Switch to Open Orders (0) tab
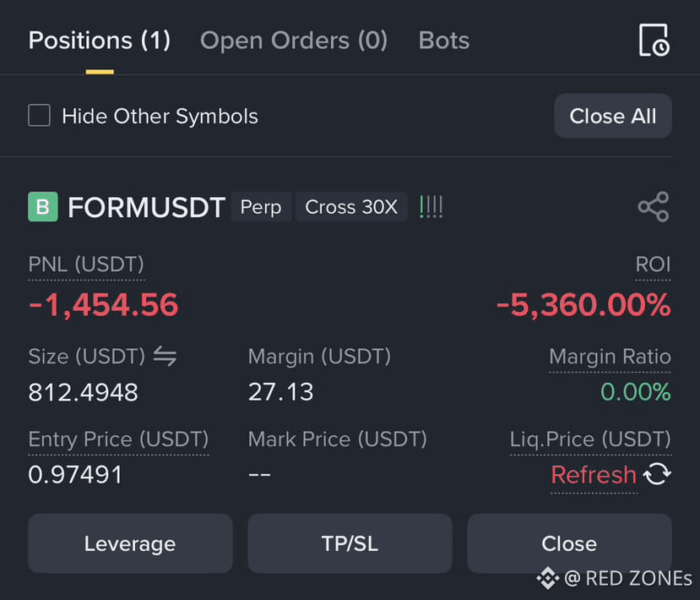 (x=294, y=41)
